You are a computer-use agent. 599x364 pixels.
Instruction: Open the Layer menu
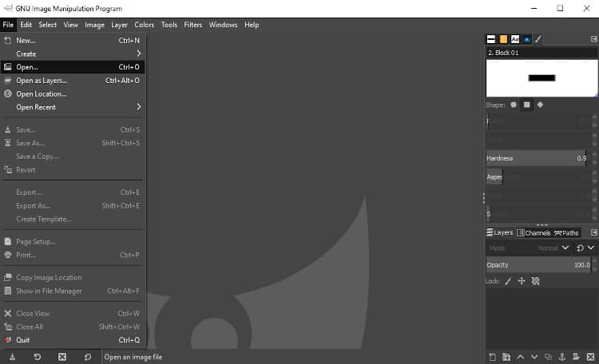pyautogui.click(x=119, y=25)
